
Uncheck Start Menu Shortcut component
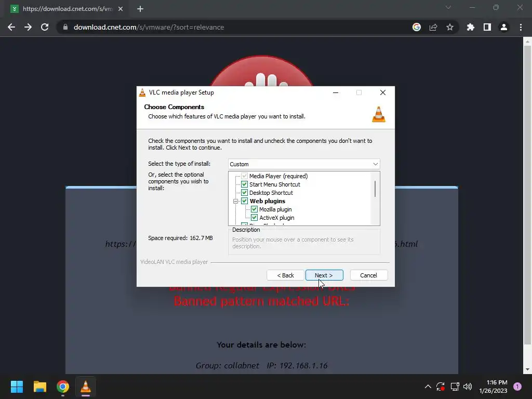(244, 184)
